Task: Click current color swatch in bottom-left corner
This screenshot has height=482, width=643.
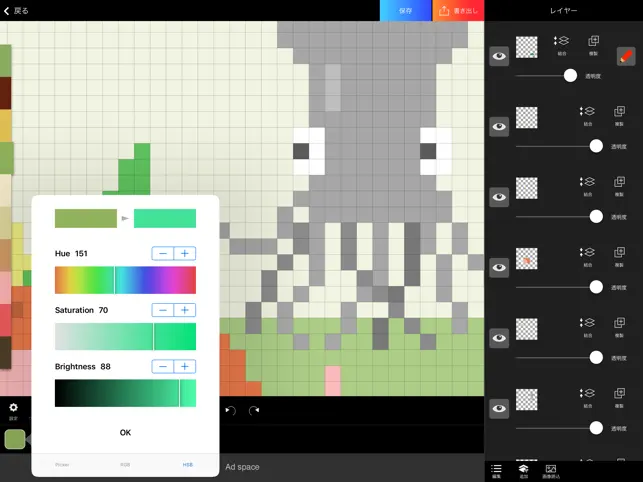Action: tap(15, 439)
